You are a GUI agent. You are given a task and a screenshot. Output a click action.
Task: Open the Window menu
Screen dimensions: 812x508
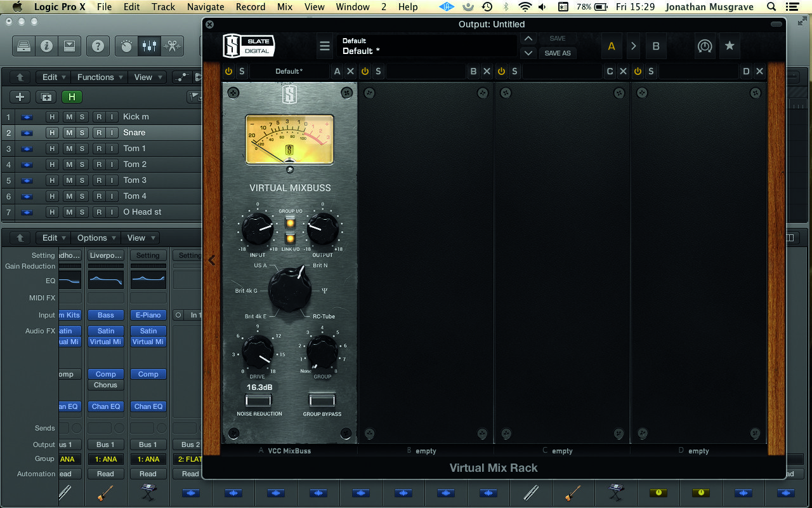(353, 7)
